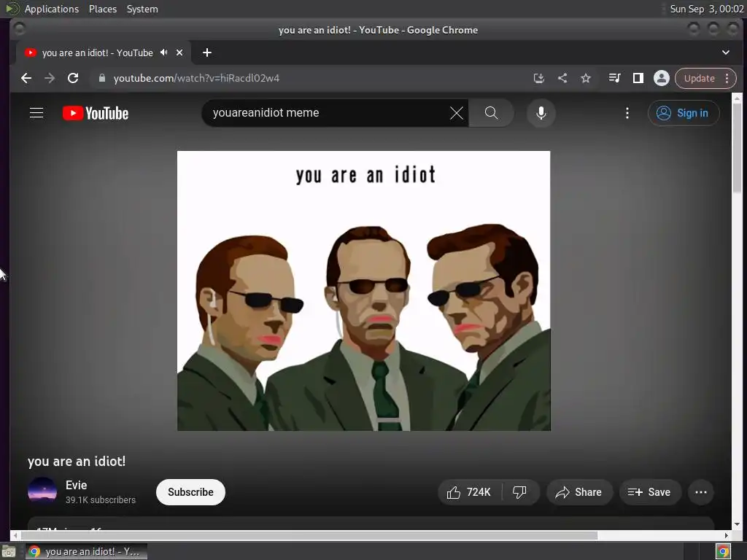Click the horizontal scrollbar left arrow
This screenshot has height=560, width=747.
pos(15,535)
